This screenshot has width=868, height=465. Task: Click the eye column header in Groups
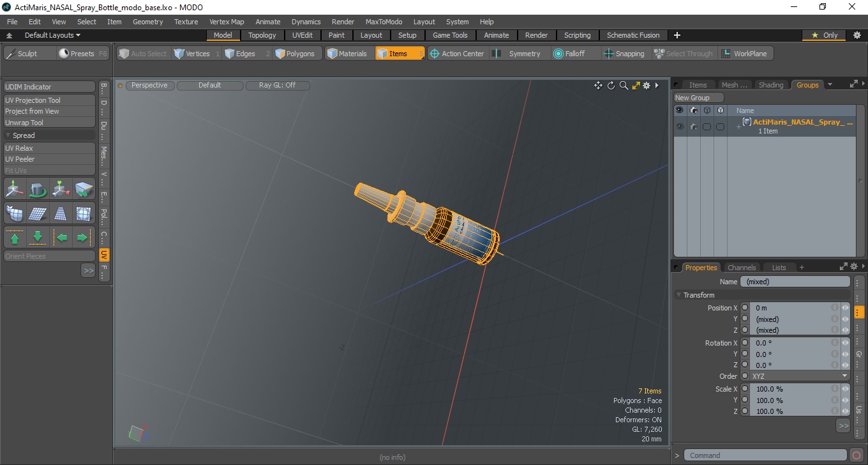coord(680,111)
